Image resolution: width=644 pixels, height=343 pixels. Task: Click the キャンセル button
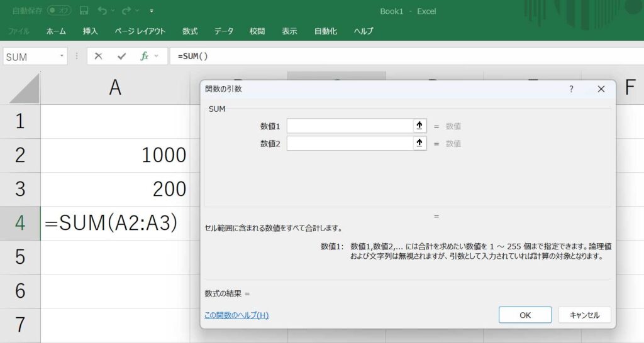pyautogui.click(x=584, y=315)
